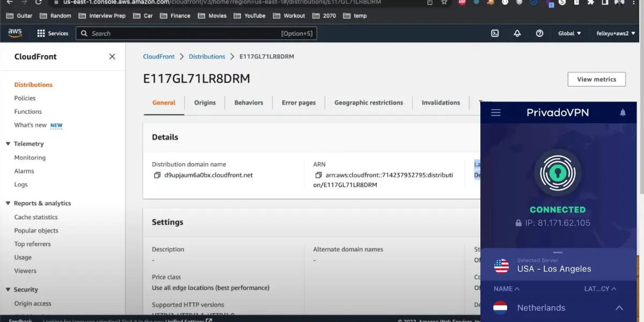Open the Global region dropdown
The image size is (644, 322).
(569, 33)
